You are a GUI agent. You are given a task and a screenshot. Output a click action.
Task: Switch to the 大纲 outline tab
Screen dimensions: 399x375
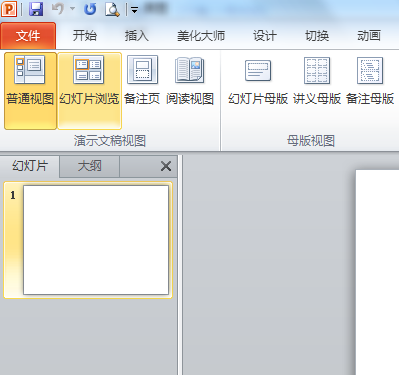click(89, 166)
